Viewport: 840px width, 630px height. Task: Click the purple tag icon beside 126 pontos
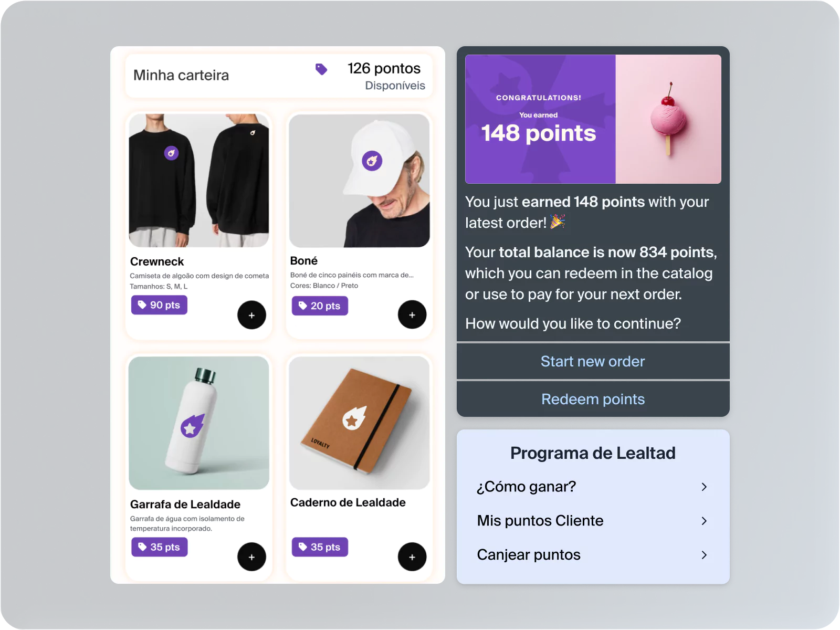point(321,69)
